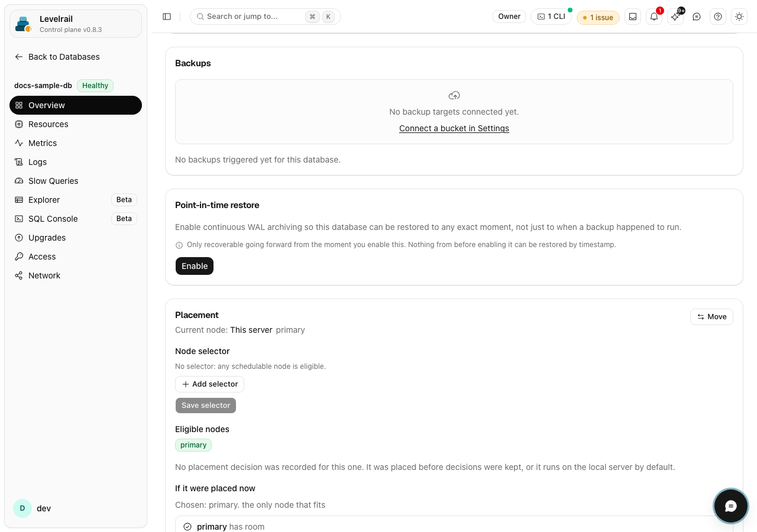Open the floating chat widget

tap(731, 506)
